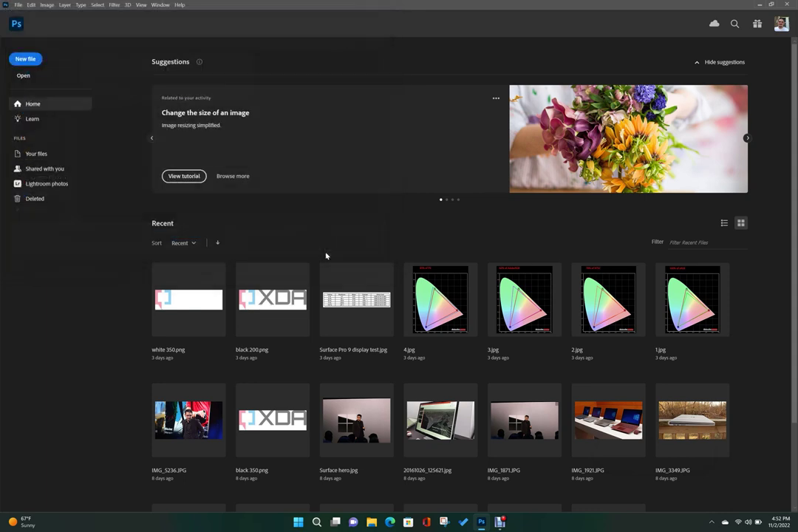The height and width of the screenshot is (532, 798).
Task: Switch recent files to grid view
Action: point(741,223)
